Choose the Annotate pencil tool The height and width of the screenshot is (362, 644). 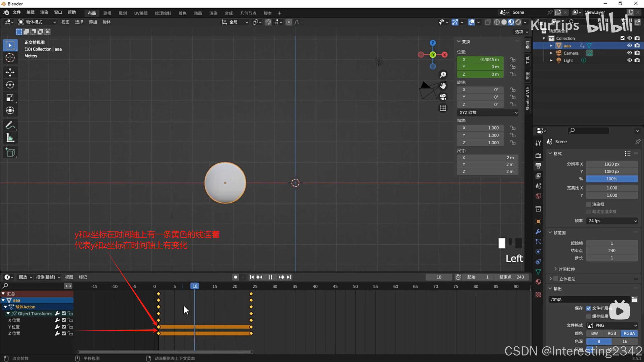[10, 125]
